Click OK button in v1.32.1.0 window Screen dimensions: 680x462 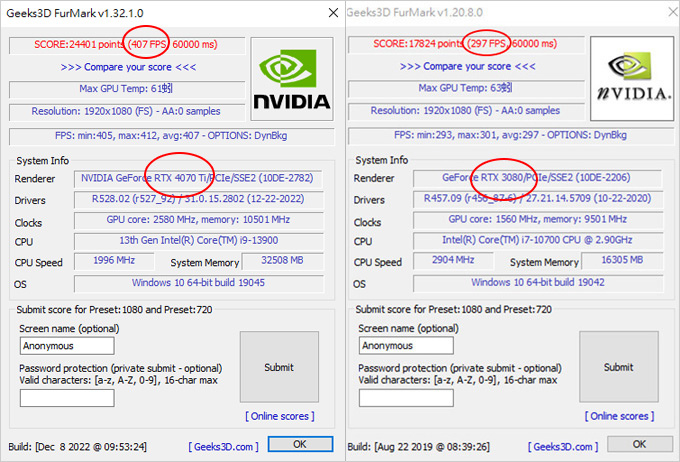[x=300, y=444]
